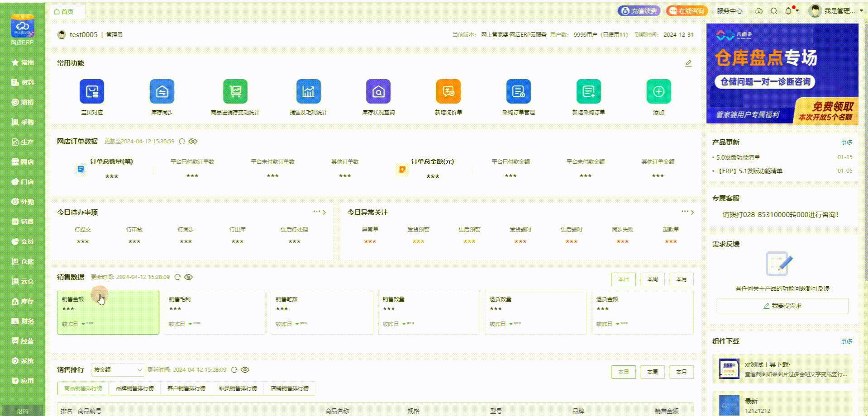Open the 采购 sidebar menu
Screen dimensions: 868x416
pyautogui.click(x=23, y=122)
